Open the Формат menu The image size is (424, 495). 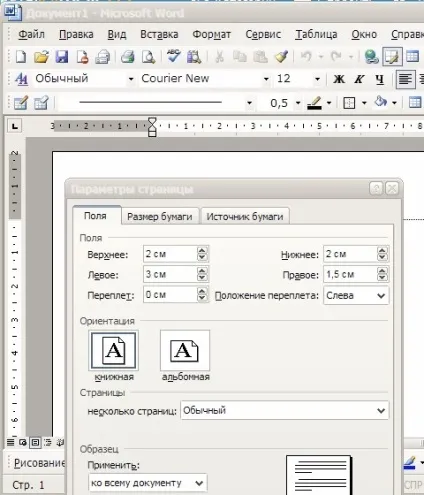coord(211,34)
